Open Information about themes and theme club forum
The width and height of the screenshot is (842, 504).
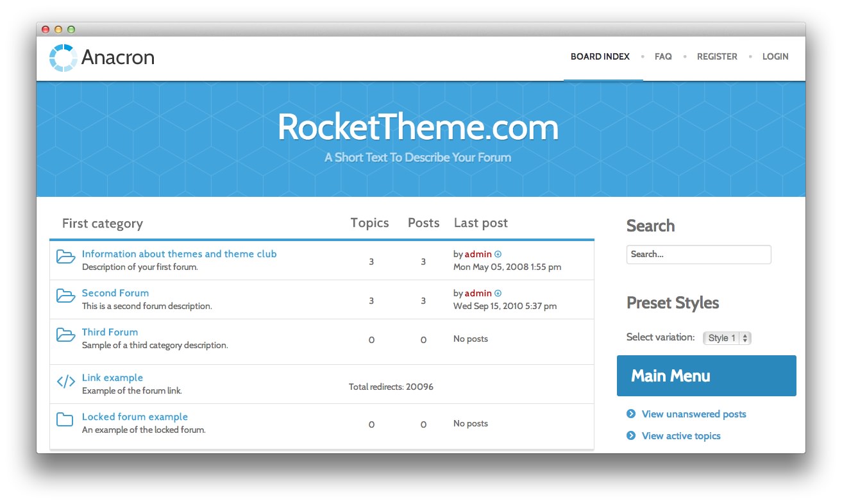coord(179,254)
